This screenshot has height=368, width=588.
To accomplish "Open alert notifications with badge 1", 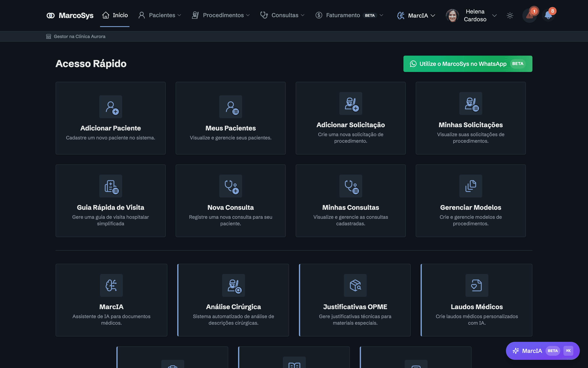I will coord(530,15).
